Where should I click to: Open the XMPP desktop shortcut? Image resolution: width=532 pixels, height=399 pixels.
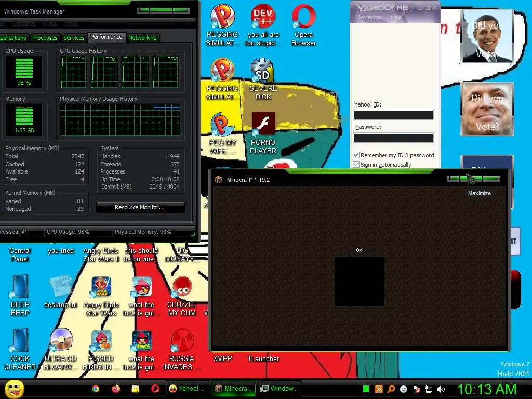tap(222, 358)
